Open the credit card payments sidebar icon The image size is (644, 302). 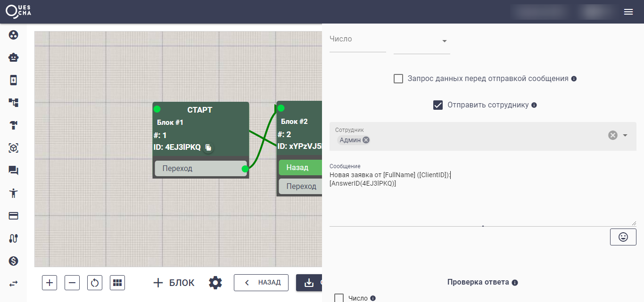point(13,216)
